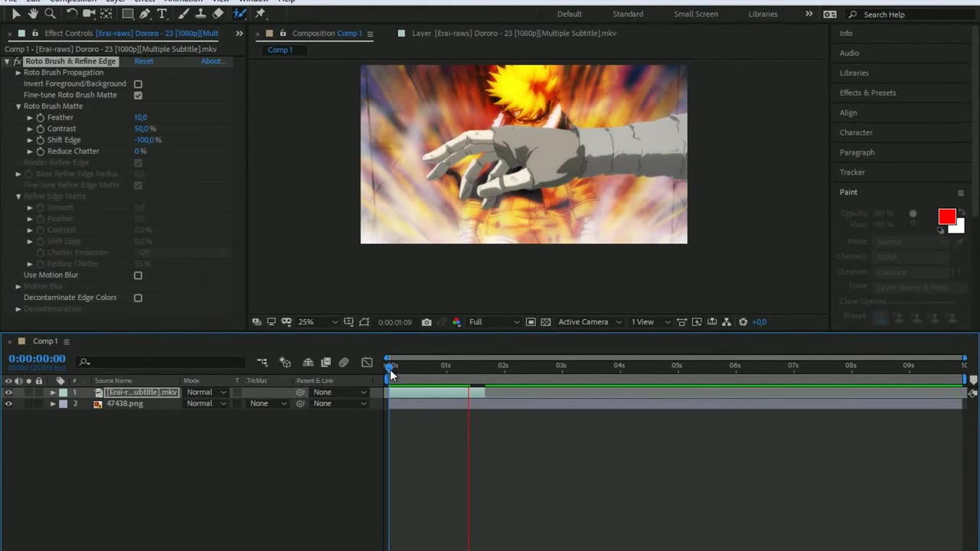Select the Clone Stamp tool
Screen dimensions: 980x551
[201, 14]
